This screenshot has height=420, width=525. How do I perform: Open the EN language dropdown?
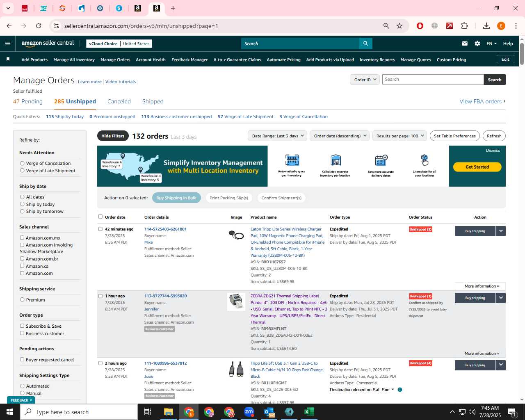point(491,43)
